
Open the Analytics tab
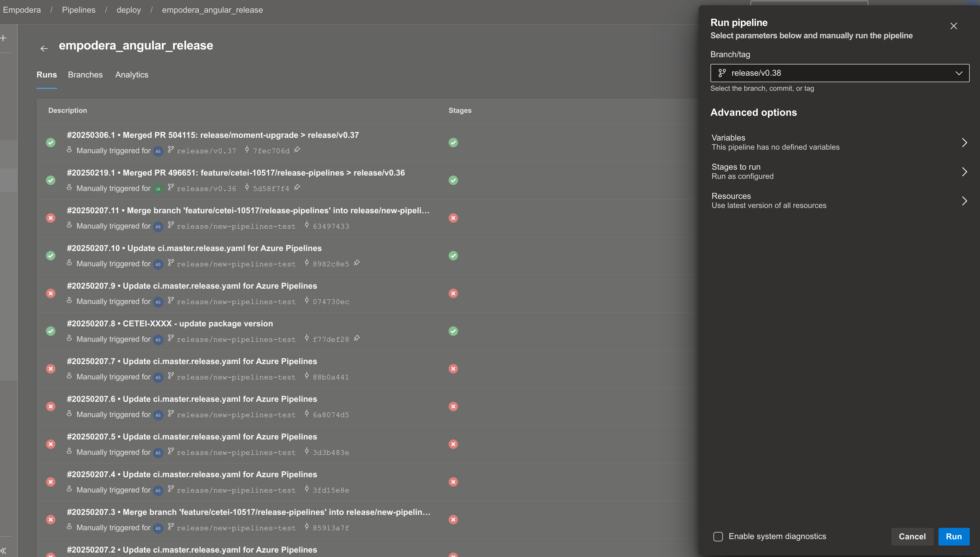(x=132, y=75)
